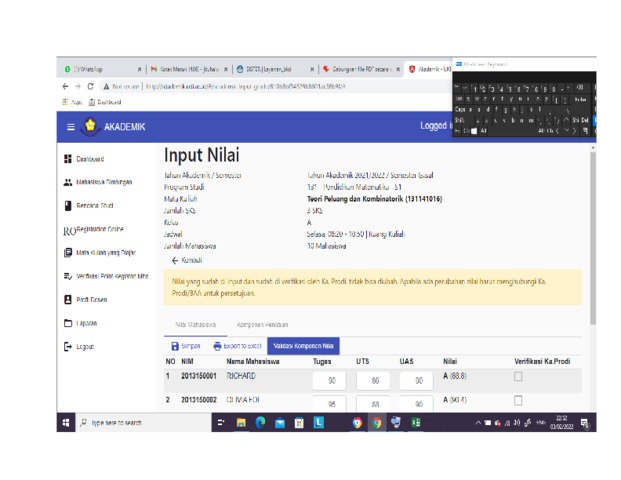Toggle the hamburger menu in AKADEMIK header
This screenshot has height=480, width=621.
click(71, 127)
